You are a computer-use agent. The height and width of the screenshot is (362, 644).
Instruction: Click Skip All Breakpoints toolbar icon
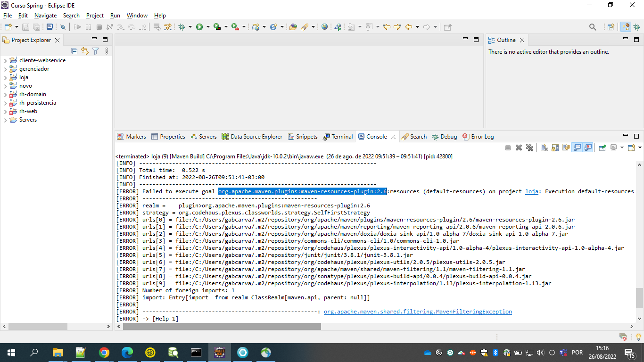63,27
